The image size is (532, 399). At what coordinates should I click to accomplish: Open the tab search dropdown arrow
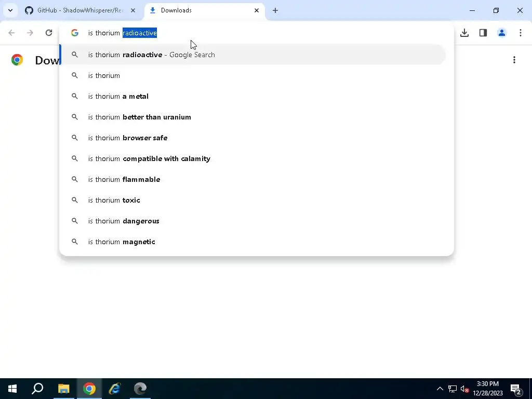(10, 10)
